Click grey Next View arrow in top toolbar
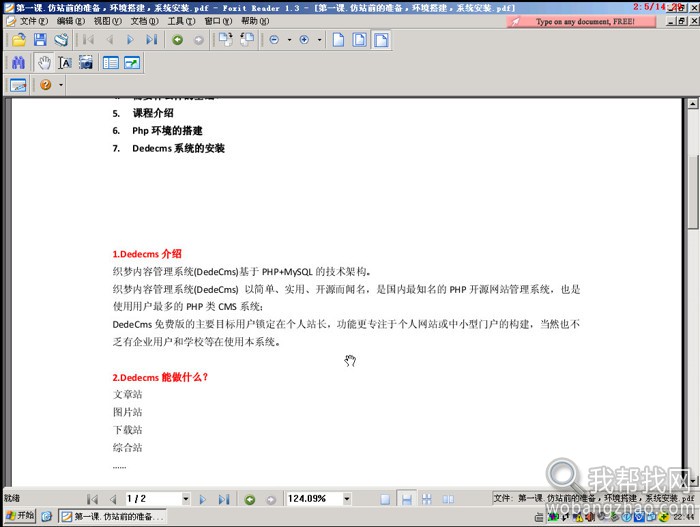 click(199, 40)
